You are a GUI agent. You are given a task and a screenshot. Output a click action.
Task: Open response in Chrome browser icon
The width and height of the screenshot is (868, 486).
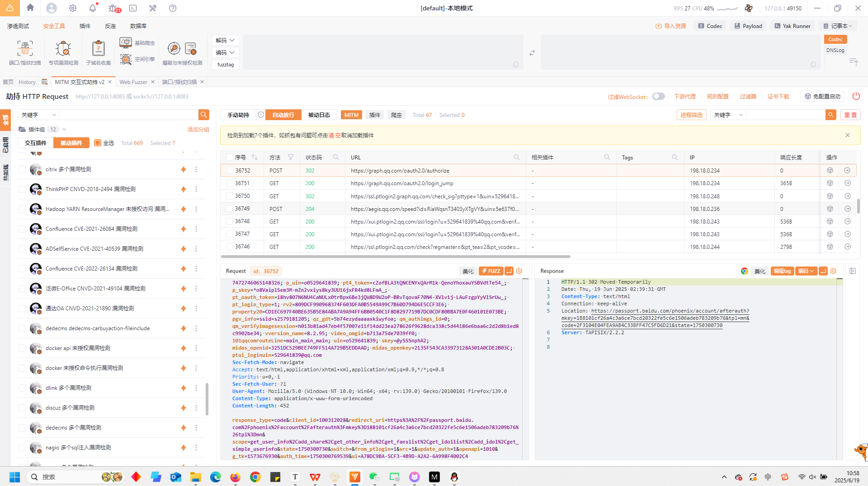coord(744,271)
